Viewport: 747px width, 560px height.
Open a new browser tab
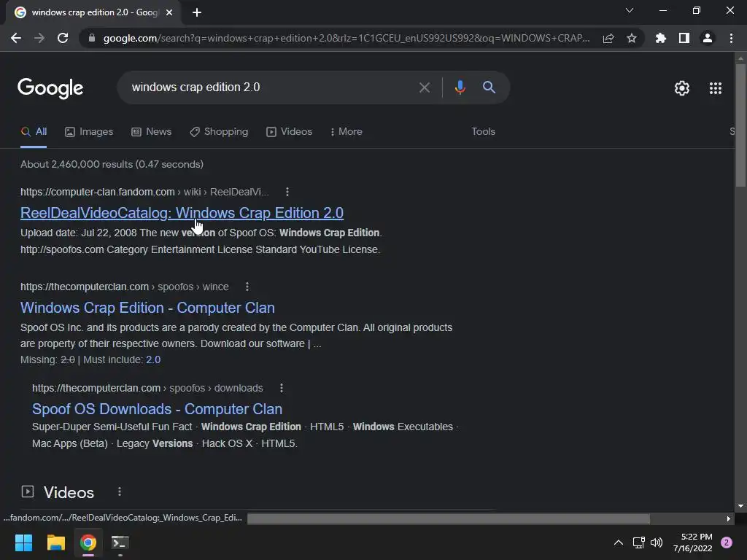pyautogui.click(x=197, y=12)
